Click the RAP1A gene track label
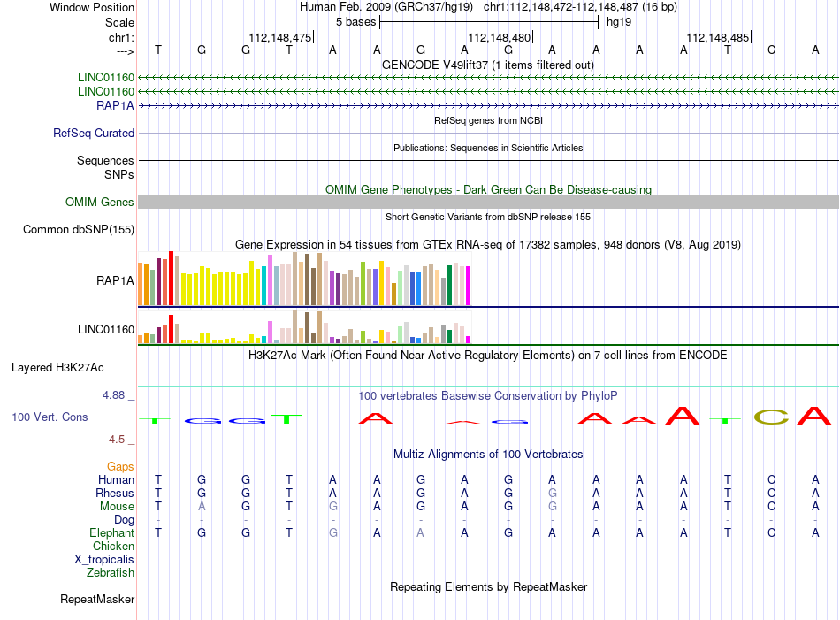The image size is (840, 620). coord(115,105)
